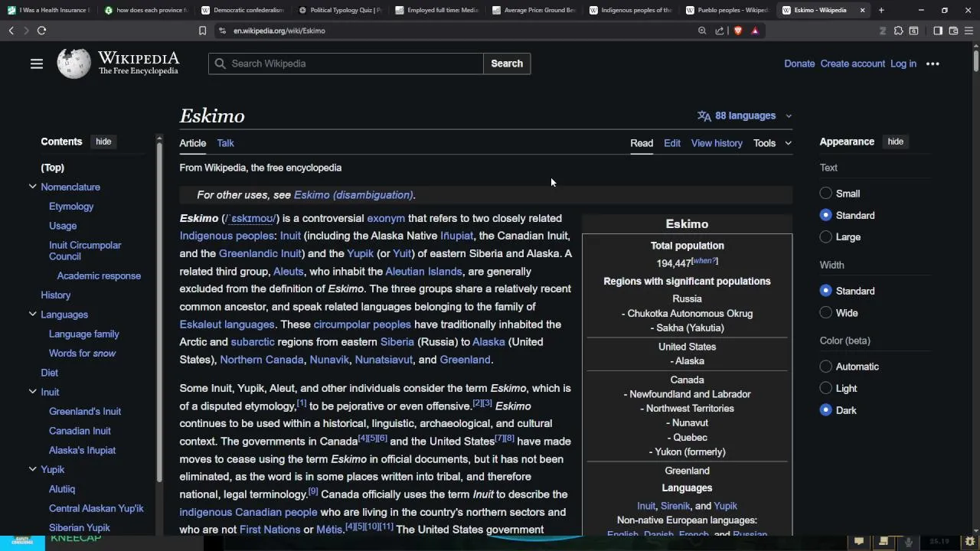Click the bookmark icon beside the address bar
The width and height of the screenshot is (980, 551).
point(202,31)
